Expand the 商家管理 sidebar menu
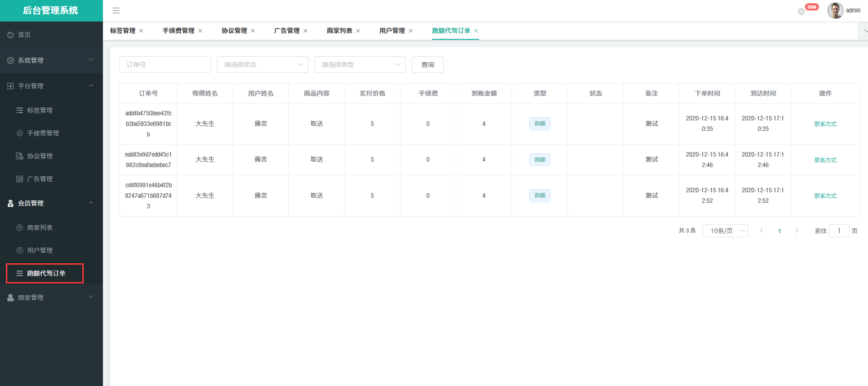Viewport: 868px width, 386px height. pos(51,298)
